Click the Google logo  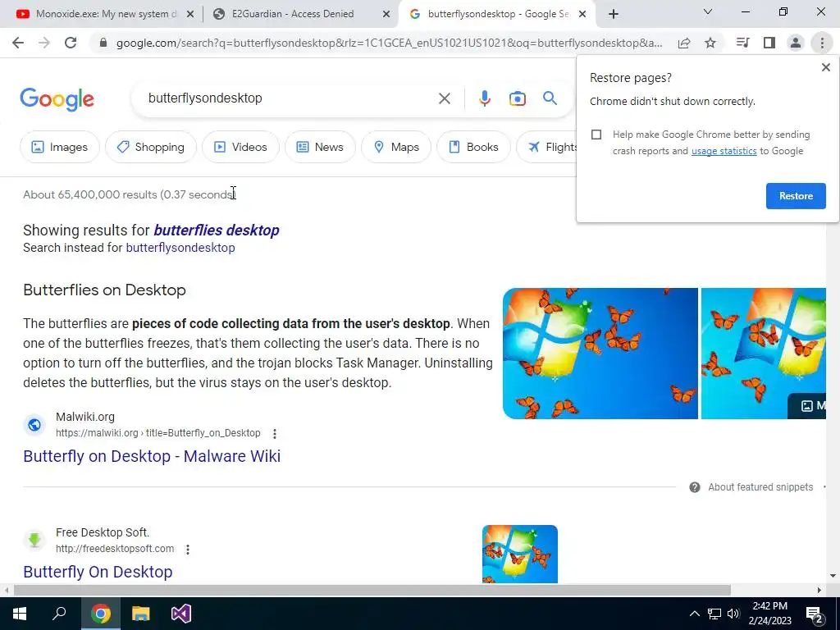click(x=57, y=99)
